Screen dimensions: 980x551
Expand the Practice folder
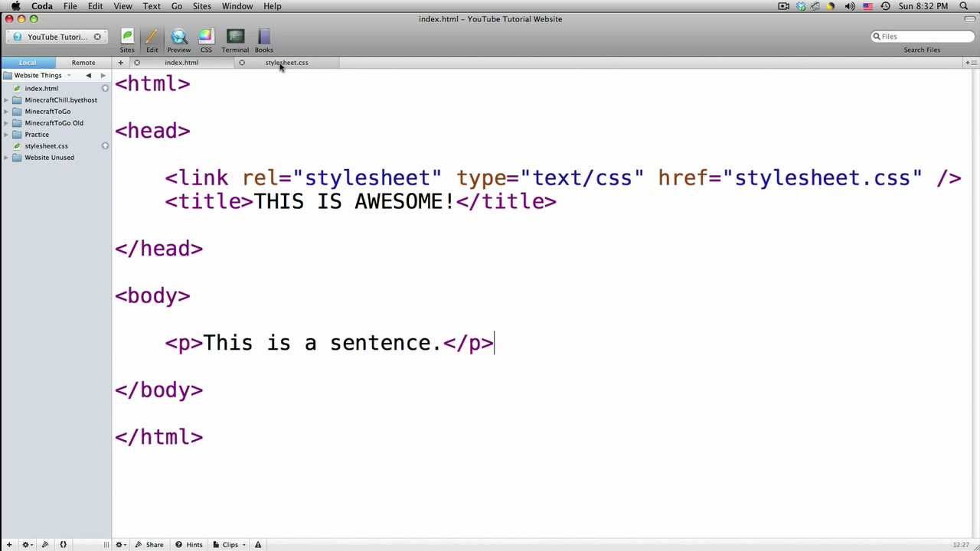point(6,135)
